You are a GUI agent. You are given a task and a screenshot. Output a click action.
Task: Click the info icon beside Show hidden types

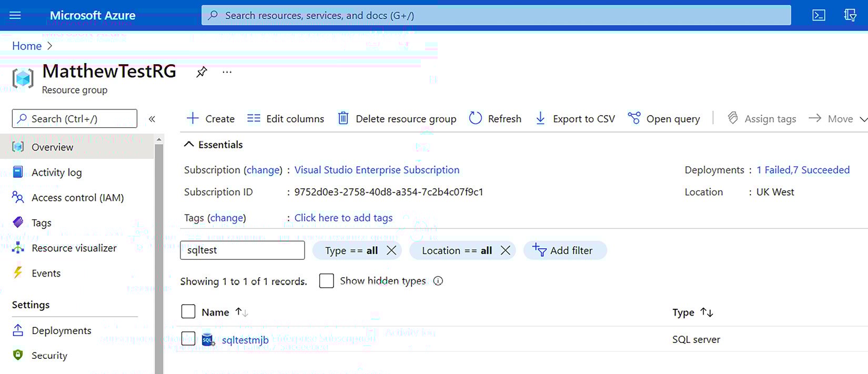(x=438, y=281)
